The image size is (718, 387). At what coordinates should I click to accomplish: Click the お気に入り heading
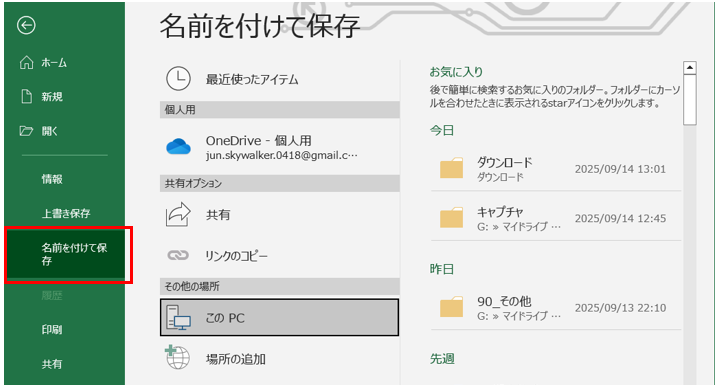pos(456,72)
